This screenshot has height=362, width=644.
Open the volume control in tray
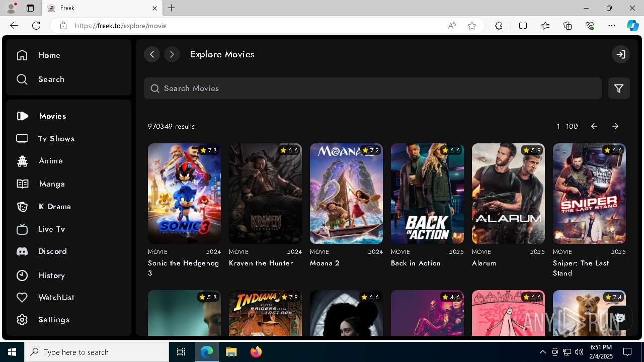coord(579,352)
